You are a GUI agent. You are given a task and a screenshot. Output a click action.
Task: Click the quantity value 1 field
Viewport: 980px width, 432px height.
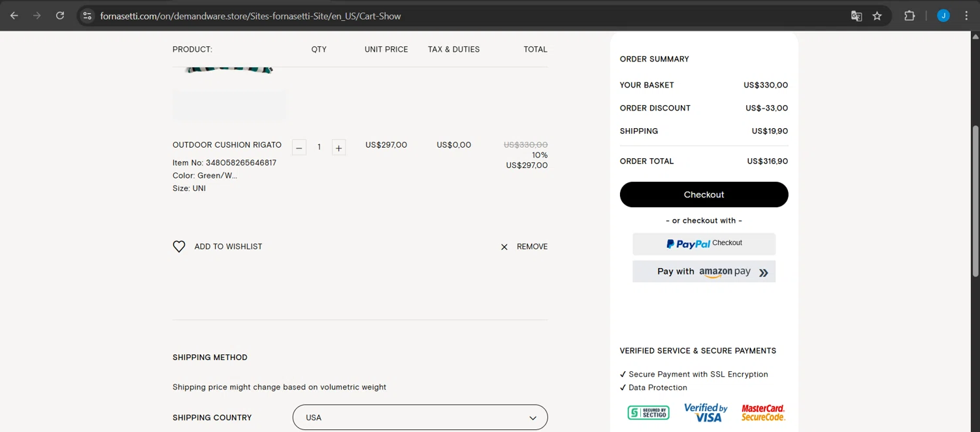(319, 148)
